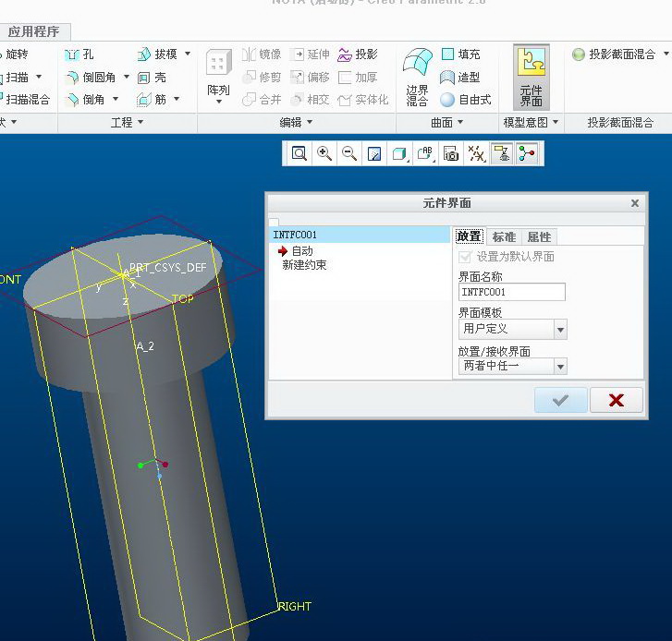Confirm the dialog with the checkmark button
The width and height of the screenshot is (672, 641).
[560, 400]
